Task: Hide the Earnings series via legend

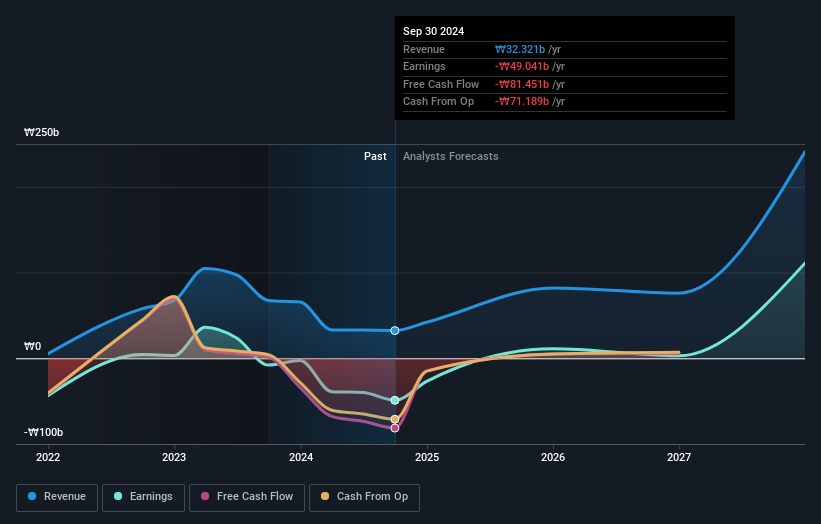Action: click(143, 496)
